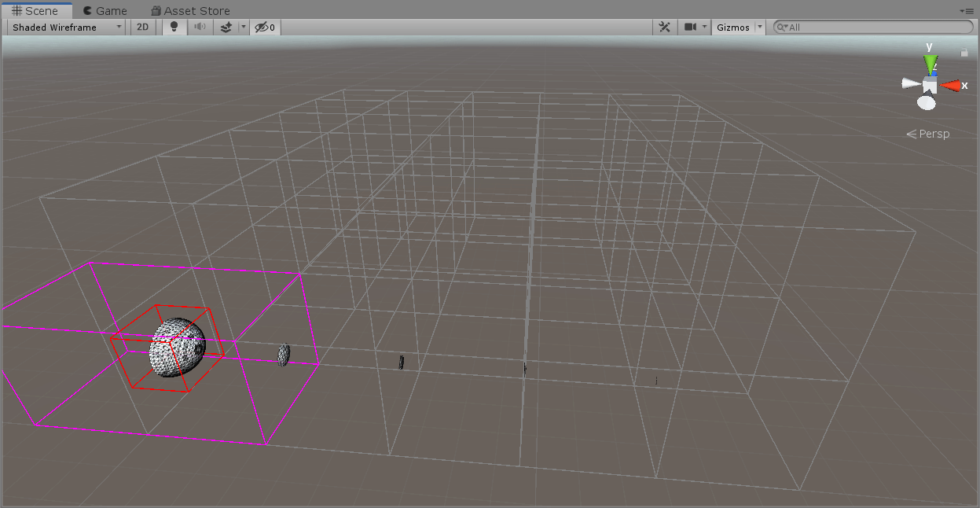The width and height of the screenshot is (980, 508).
Task: Toggle 2D view mode button
Action: click(x=142, y=27)
